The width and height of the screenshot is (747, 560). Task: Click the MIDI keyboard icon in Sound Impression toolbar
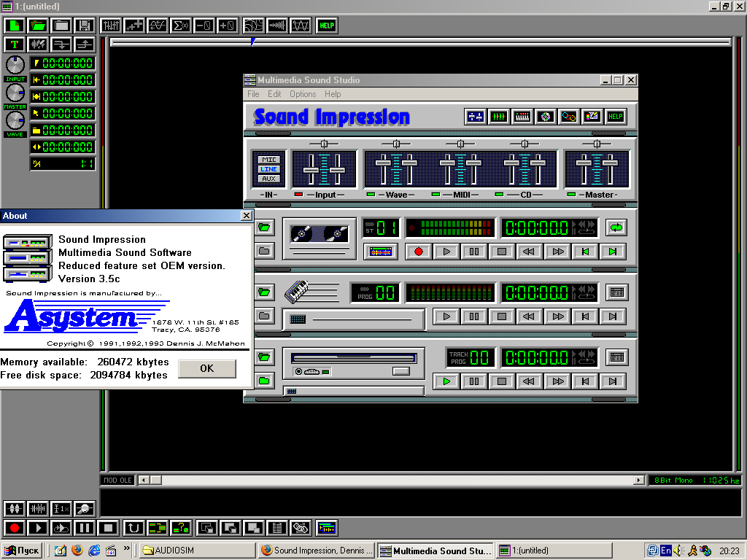[522, 117]
